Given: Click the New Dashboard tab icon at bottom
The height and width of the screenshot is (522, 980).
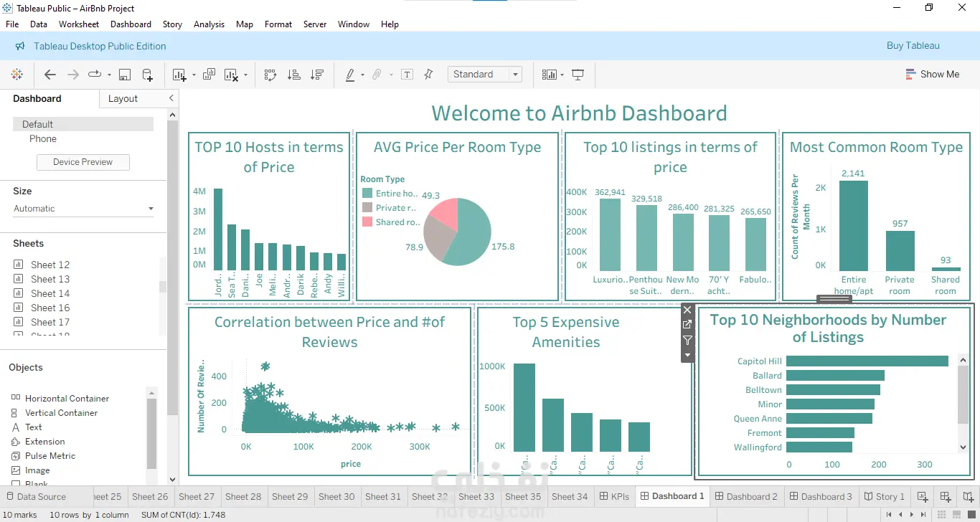Looking at the screenshot, I should pyautogui.click(x=946, y=496).
